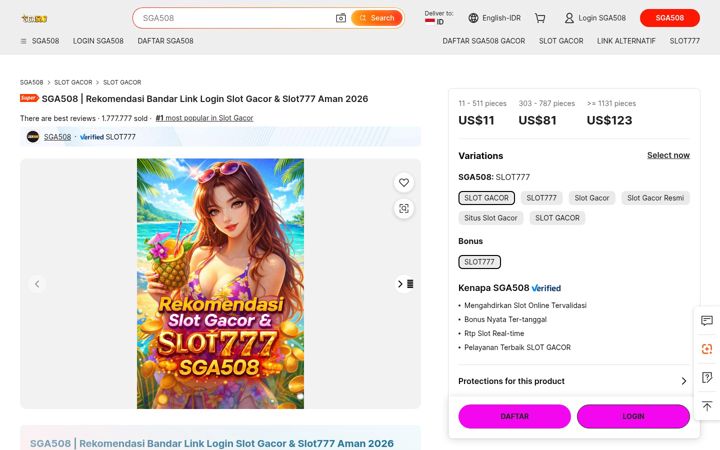Open DAFTAR SGA508 GACOR nav item
The width and height of the screenshot is (720, 450).
point(484,41)
